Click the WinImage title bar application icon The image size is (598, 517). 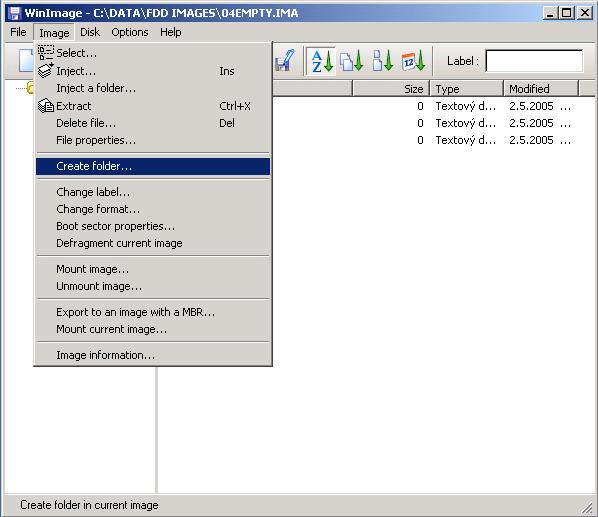pyautogui.click(x=15, y=13)
